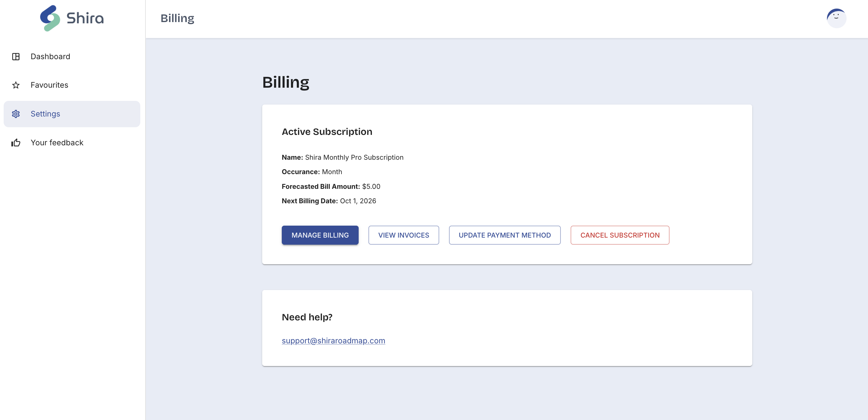Click the Oct 1, 2026 billing date
Image resolution: width=868 pixels, height=420 pixels.
(358, 201)
